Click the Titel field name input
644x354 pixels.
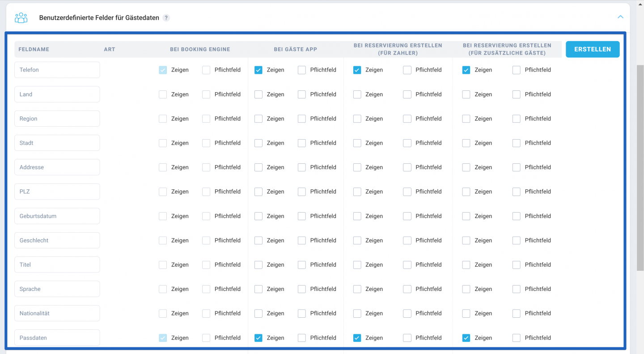[x=57, y=264]
